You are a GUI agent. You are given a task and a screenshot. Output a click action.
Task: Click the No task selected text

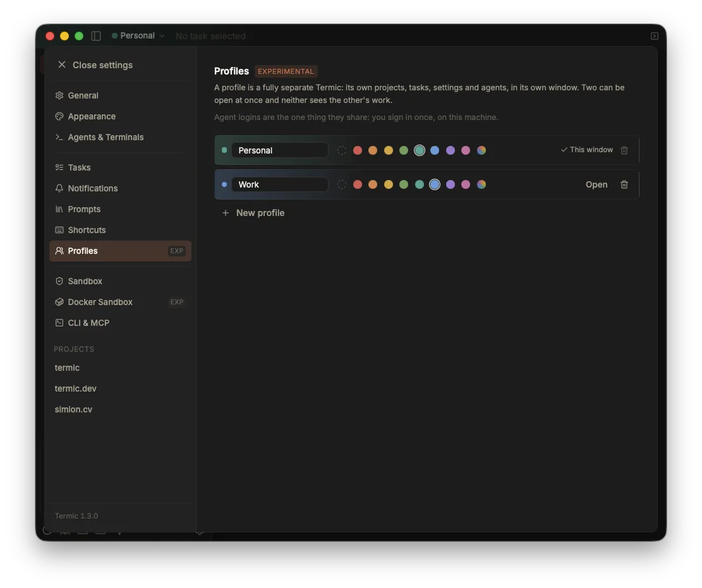pyautogui.click(x=210, y=36)
